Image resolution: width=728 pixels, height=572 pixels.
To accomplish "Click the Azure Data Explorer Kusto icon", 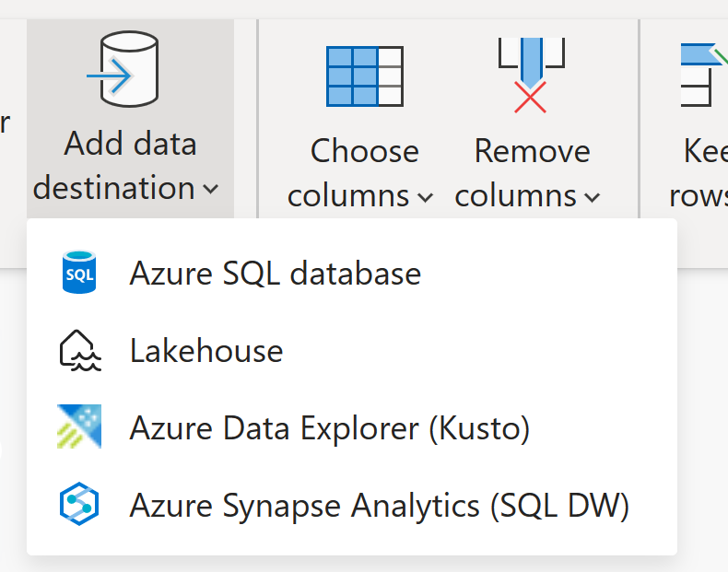I will (x=79, y=427).
